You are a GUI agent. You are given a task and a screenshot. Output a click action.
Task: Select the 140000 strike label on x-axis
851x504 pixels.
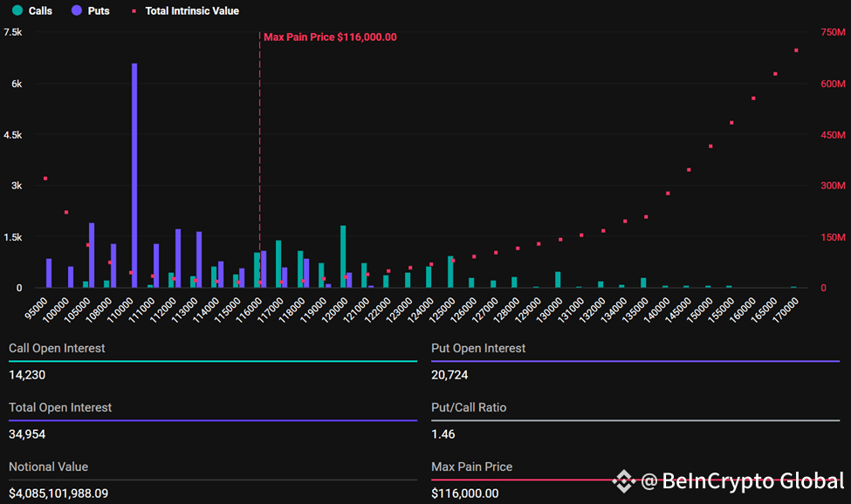click(x=656, y=310)
